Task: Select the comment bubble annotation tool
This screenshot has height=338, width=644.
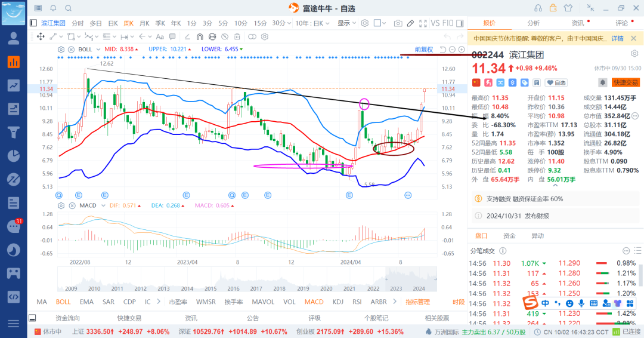Action: tap(172, 36)
